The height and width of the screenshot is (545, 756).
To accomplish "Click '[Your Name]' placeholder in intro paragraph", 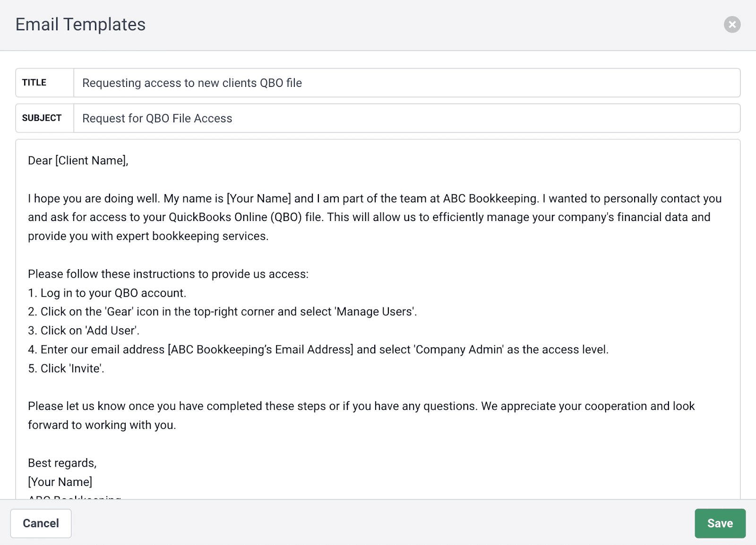I will click(x=259, y=198).
